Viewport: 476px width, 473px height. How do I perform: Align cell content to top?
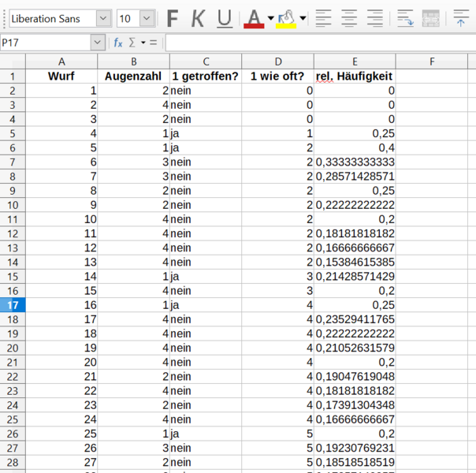[x=461, y=18]
